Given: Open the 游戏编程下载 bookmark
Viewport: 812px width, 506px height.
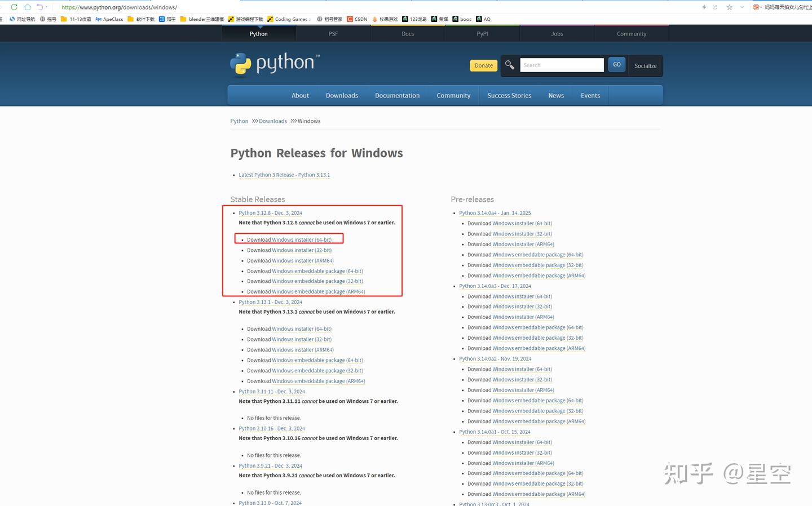Looking at the screenshot, I should (245, 19).
